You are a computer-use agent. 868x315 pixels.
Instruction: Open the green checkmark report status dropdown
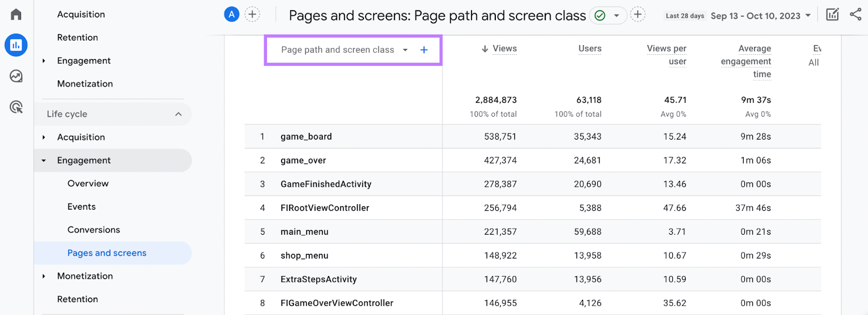point(608,16)
